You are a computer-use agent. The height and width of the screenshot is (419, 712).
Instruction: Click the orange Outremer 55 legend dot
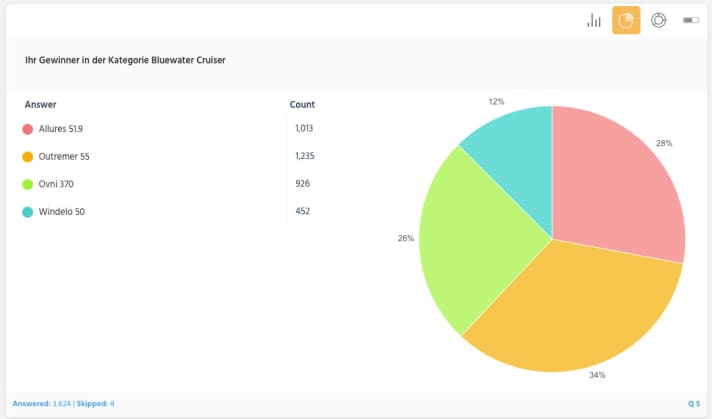click(28, 157)
